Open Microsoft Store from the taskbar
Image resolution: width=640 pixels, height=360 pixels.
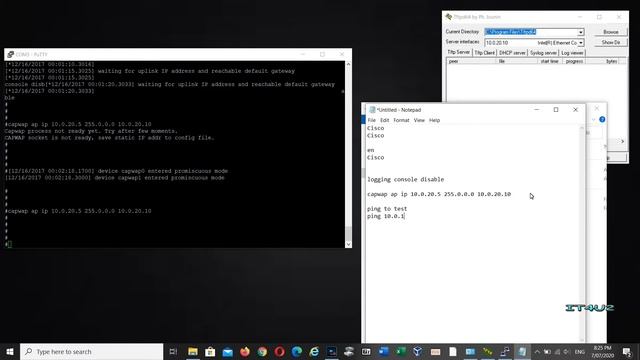tap(210, 351)
